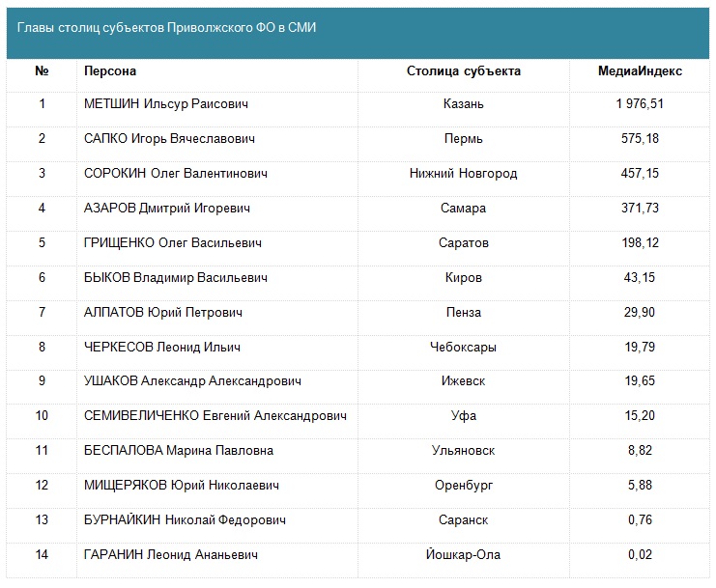Viewport: 716px width, 588px height.
Task: Click the Чебоксары city cell
Action: 464,348
